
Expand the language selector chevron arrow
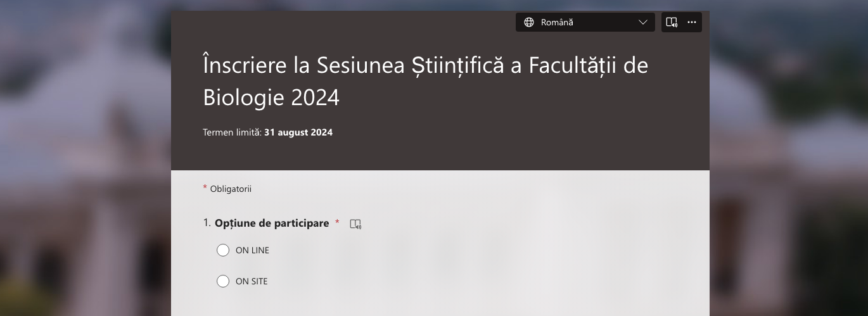643,22
